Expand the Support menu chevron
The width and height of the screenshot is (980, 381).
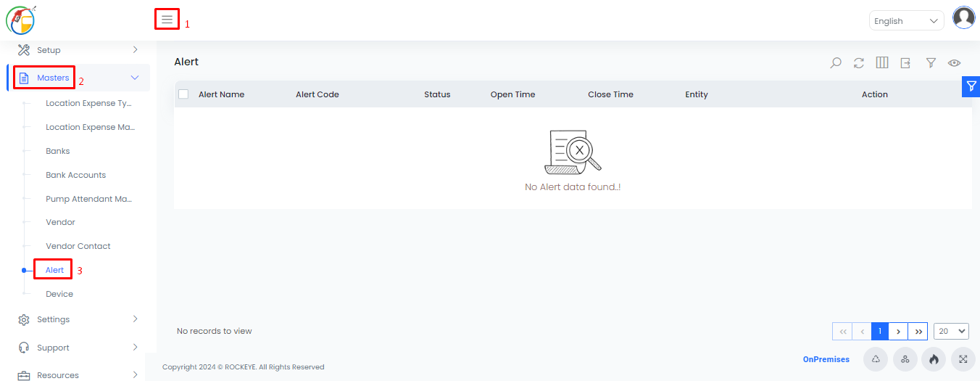tap(135, 348)
